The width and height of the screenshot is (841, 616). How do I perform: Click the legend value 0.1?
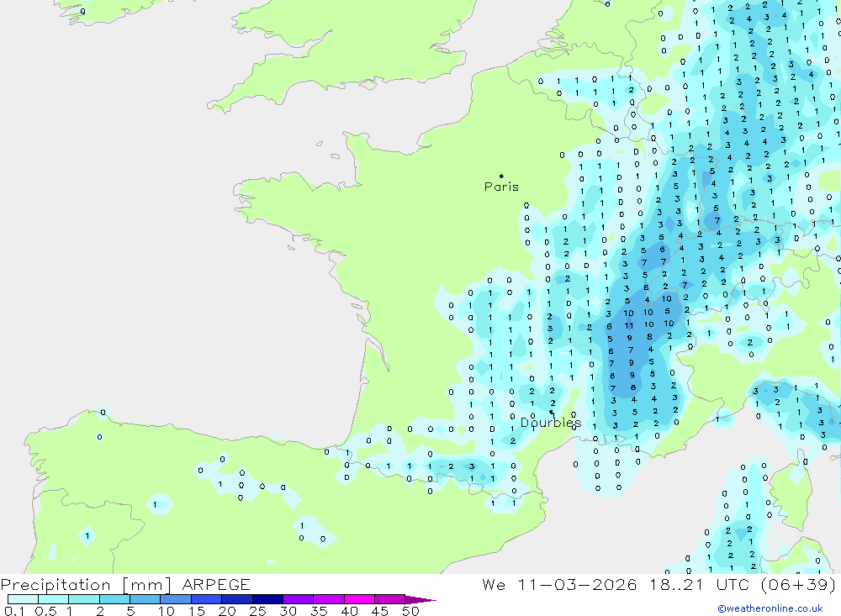point(14,611)
